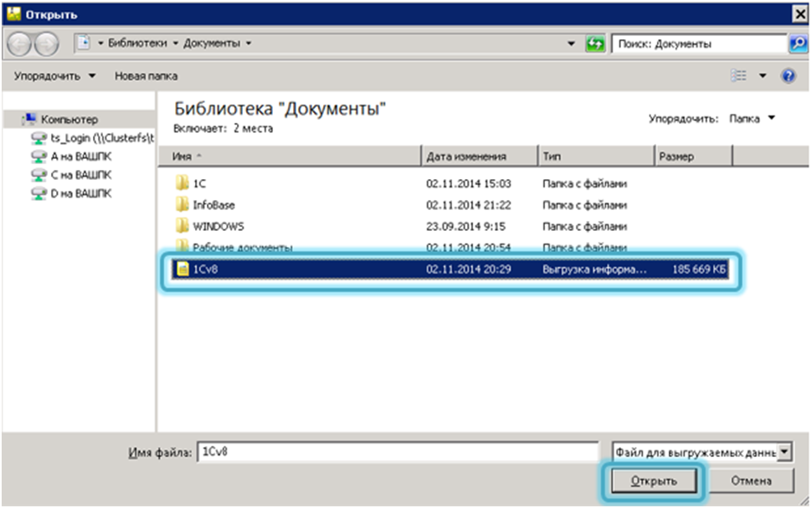Image resolution: width=812 pixels, height=508 pixels.
Task: Open the address bar history dropdown
Action: tap(571, 44)
